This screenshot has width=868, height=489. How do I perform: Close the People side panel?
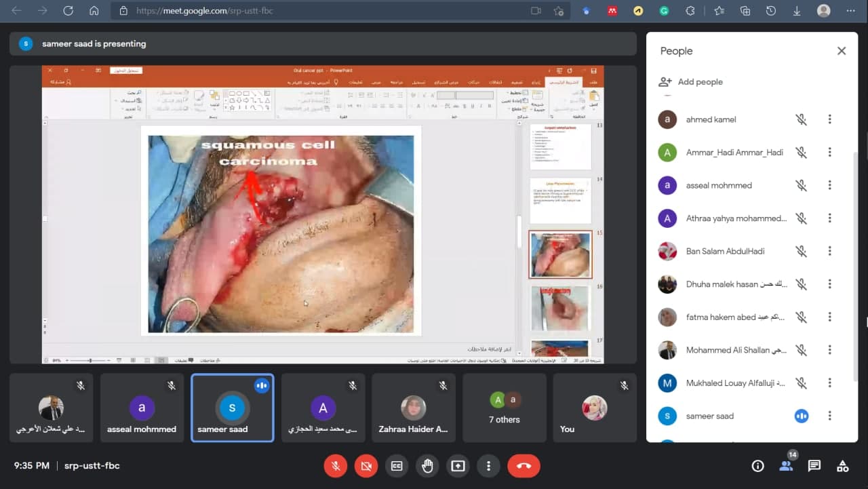tap(842, 51)
